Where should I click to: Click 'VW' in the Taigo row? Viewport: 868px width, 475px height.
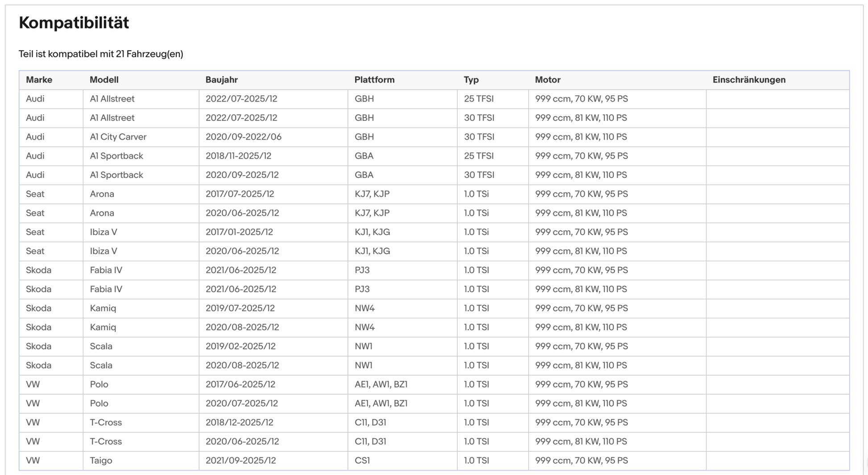(33, 460)
